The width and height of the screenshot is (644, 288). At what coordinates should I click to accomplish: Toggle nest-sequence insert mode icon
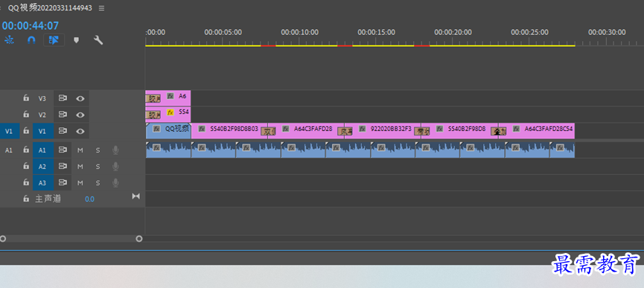(x=9, y=39)
